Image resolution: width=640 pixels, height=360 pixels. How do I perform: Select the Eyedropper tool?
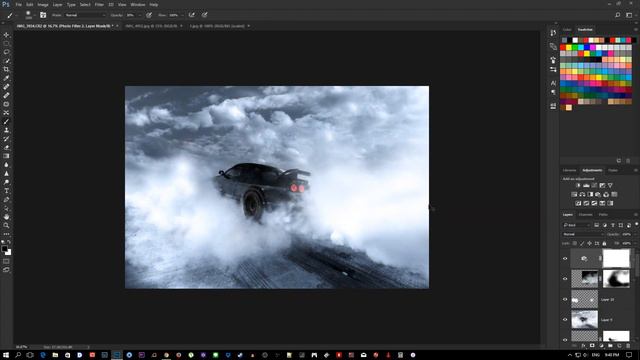pos(7,78)
